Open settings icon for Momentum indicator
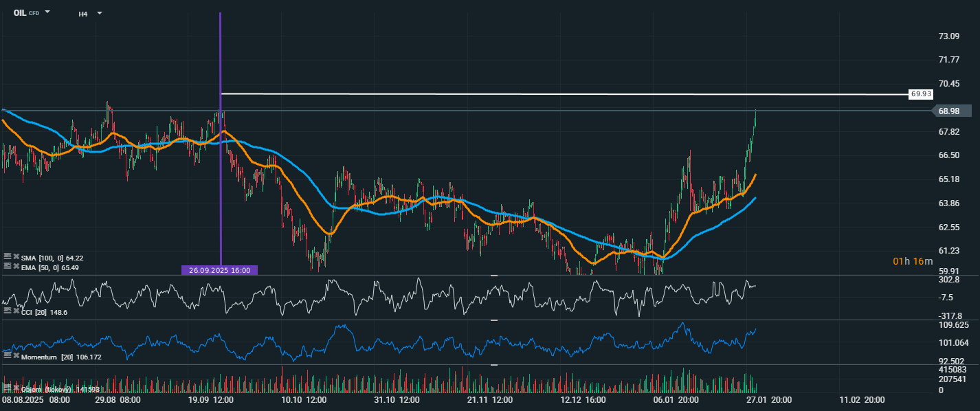The width and height of the screenshot is (980, 411). tap(7, 356)
